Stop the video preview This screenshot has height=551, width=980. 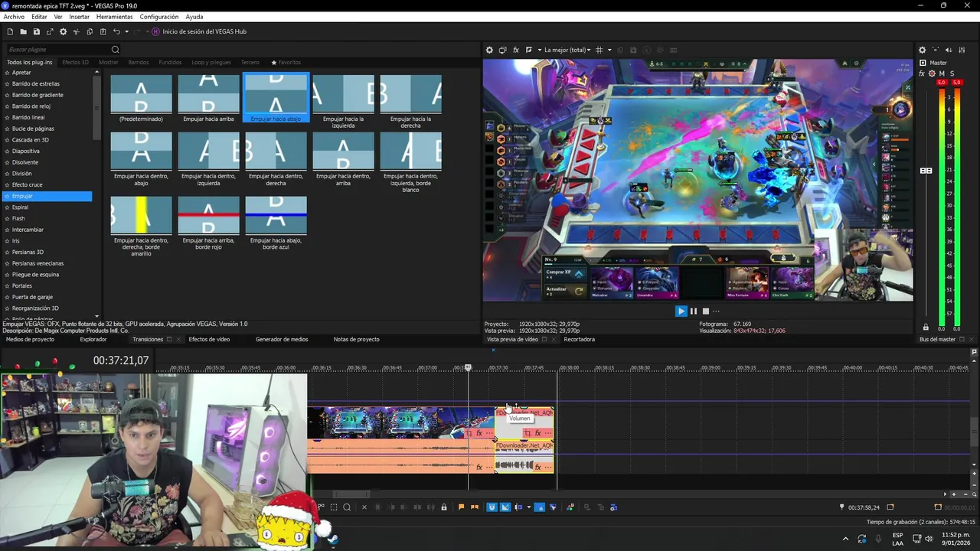tap(706, 311)
